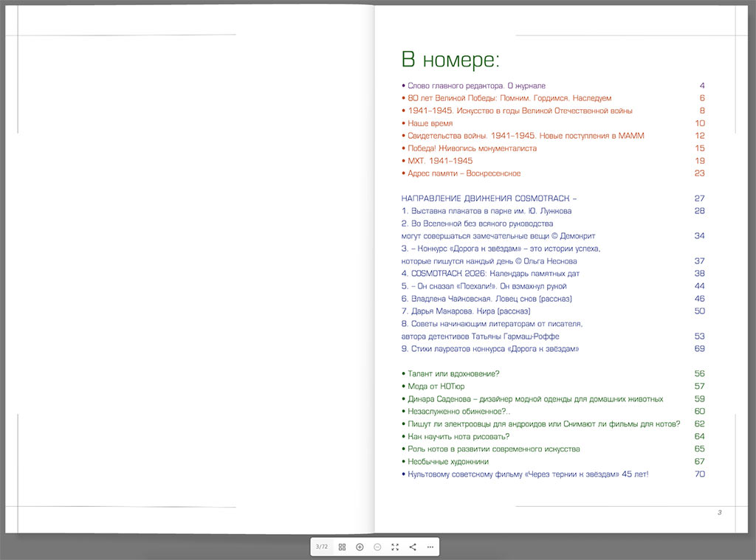
Task: Click the zoom out minus icon
Action: tap(377, 547)
